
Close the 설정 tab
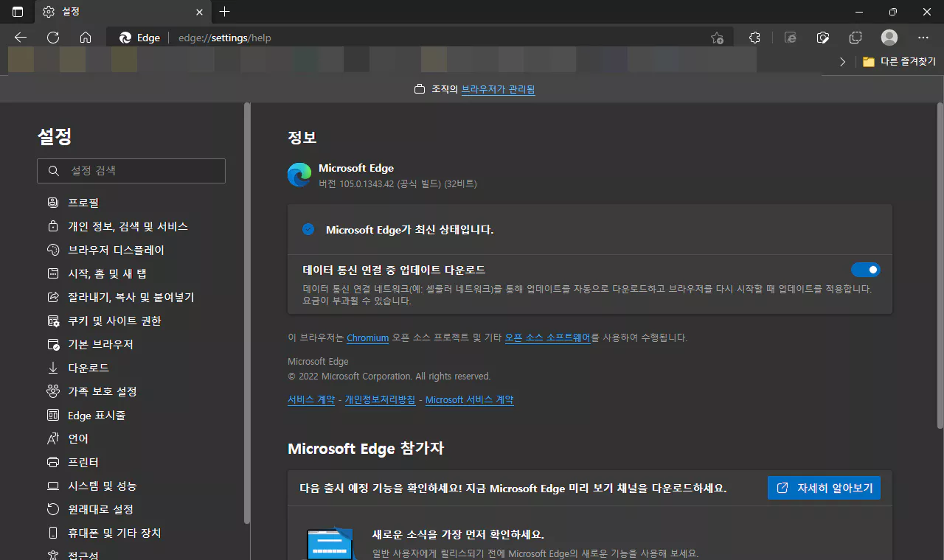pyautogui.click(x=199, y=12)
